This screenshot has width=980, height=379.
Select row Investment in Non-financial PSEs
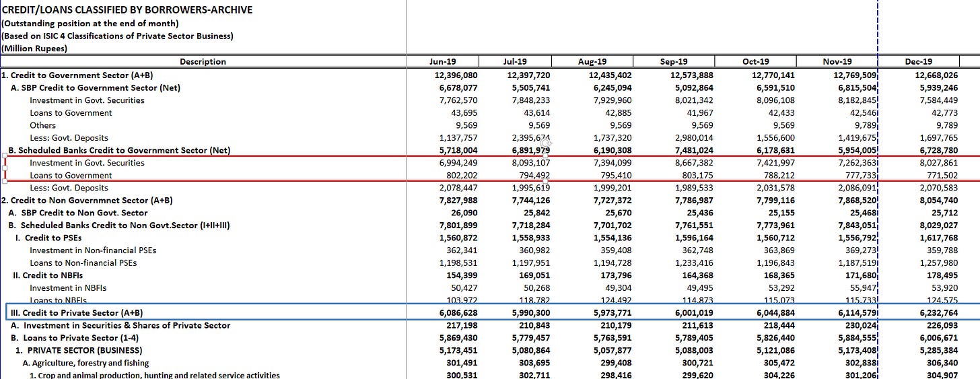[x=93, y=250]
